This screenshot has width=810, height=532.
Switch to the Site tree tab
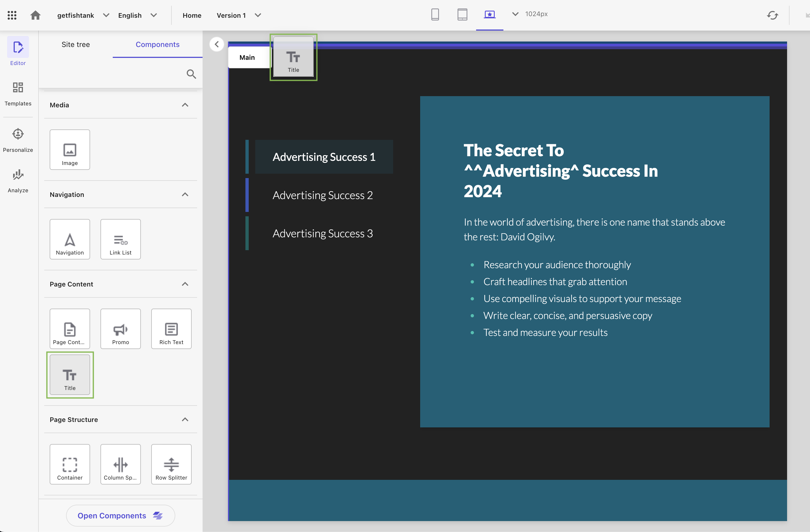point(76,44)
